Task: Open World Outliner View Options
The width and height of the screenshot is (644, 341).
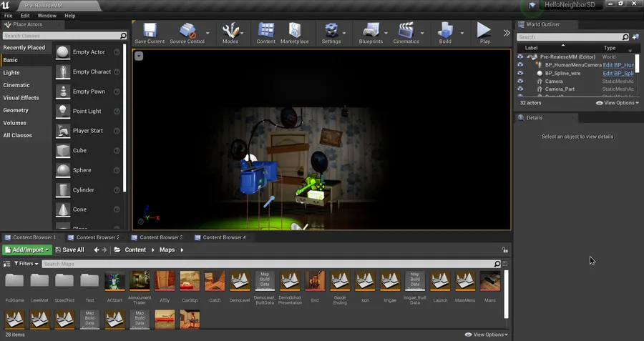Action: point(618,103)
